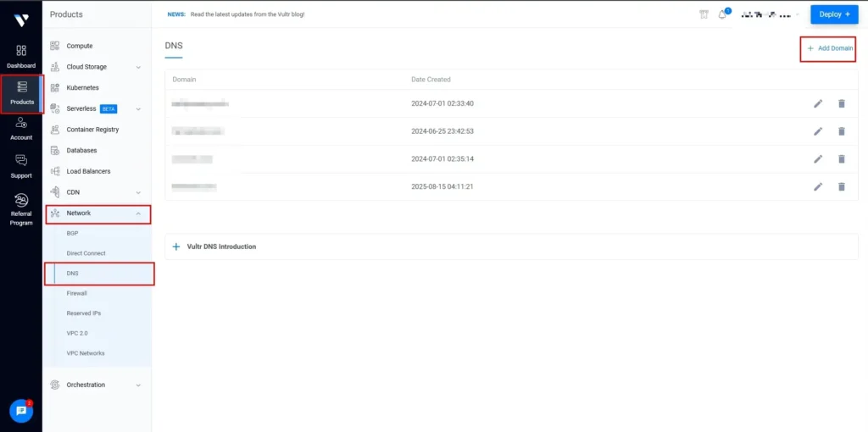Click the Compute menu icon
Image resolution: width=868 pixels, height=432 pixels.
[55, 46]
